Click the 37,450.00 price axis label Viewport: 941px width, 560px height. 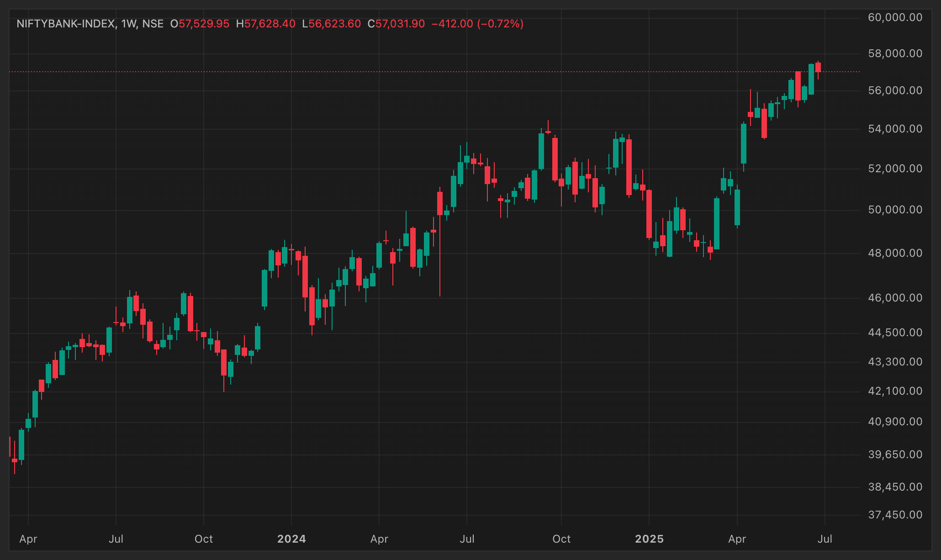coord(895,515)
